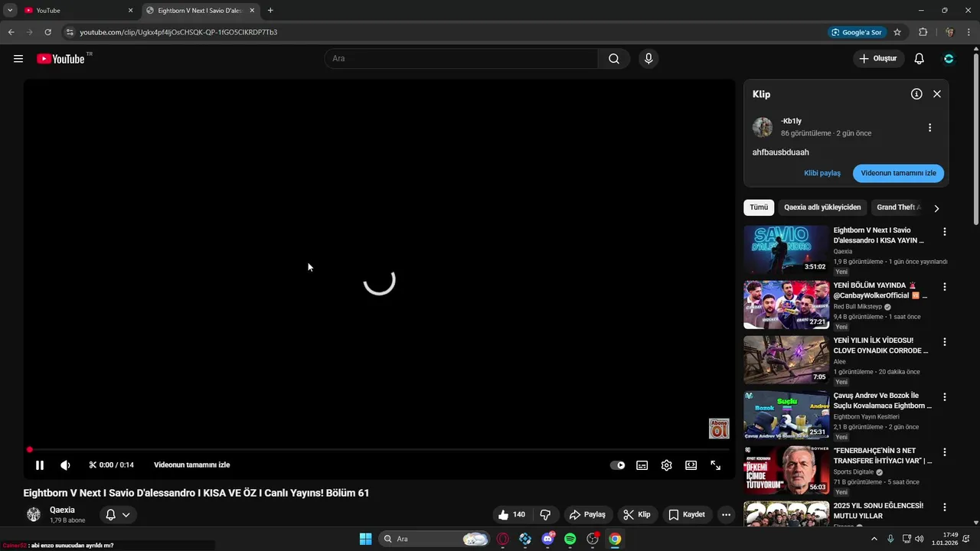This screenshot has width=980, height=551.
Task: Open options menu for -Kb1ly clip
Action: [929, 128]
